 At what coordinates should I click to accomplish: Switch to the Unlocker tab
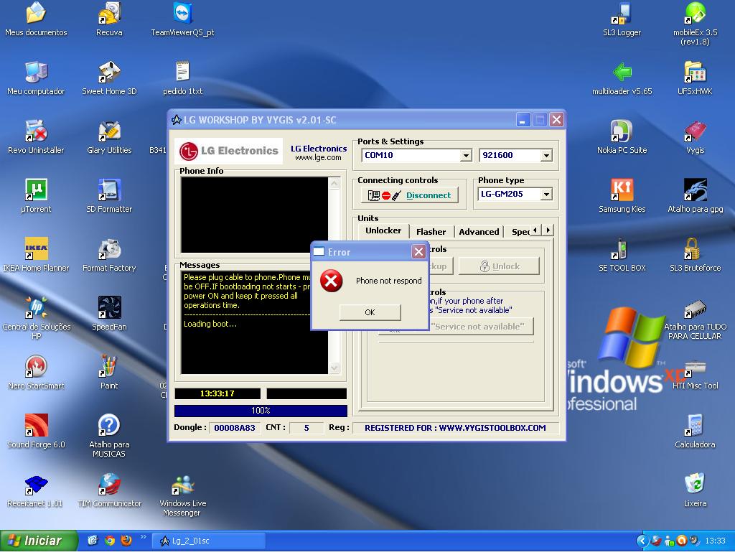(383, 230)
